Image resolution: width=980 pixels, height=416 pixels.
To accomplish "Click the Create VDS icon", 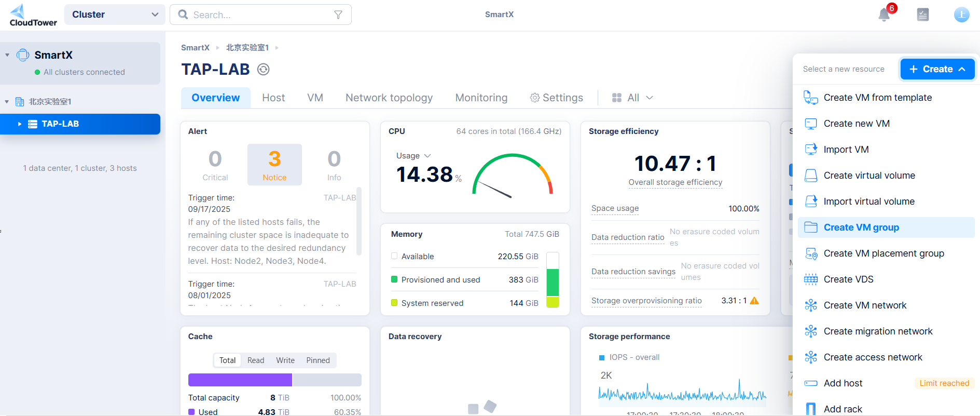I will click(810, 279).
